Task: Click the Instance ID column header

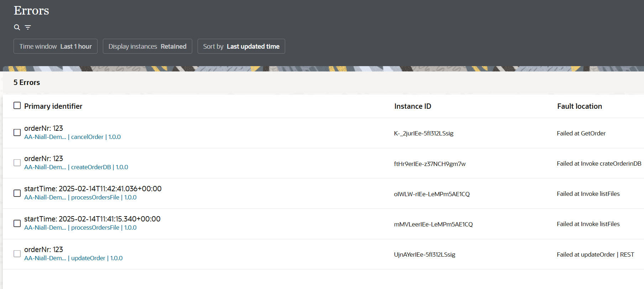Action: pos(413,106)
